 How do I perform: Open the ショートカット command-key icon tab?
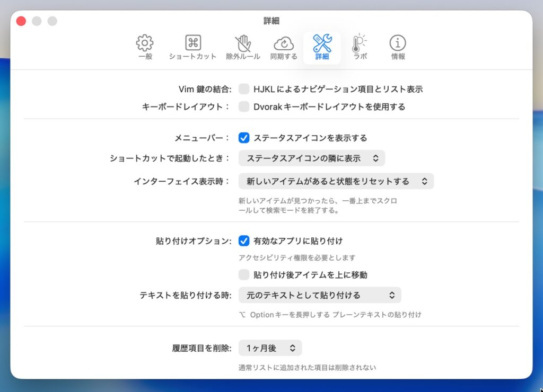tap(192, 43)
